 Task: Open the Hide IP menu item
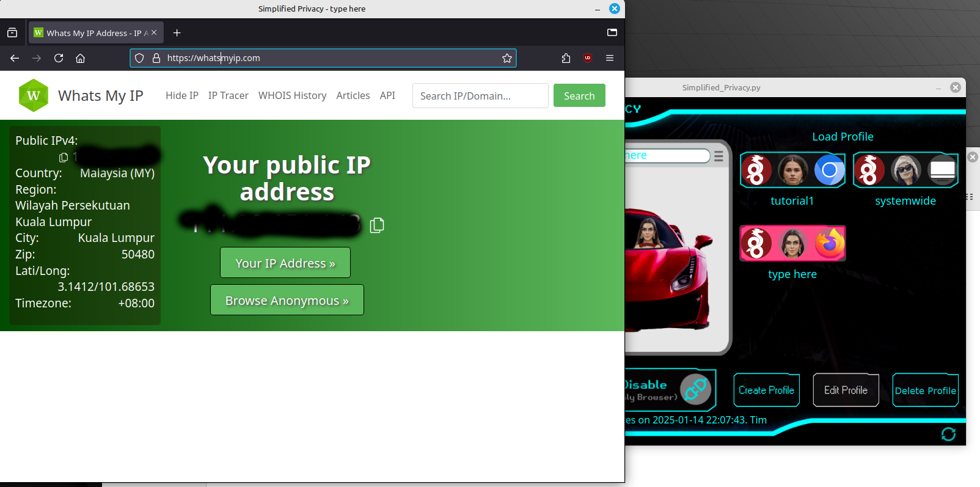(x=181, y=95)
